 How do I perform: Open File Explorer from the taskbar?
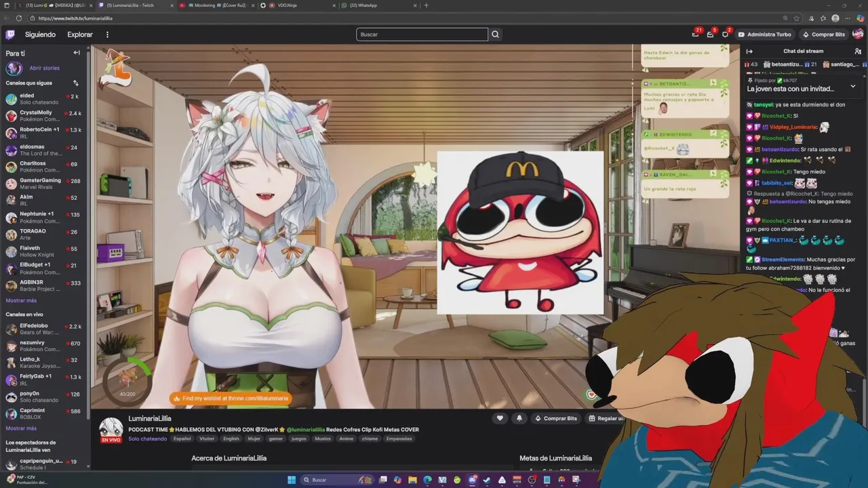pos(412,480)
